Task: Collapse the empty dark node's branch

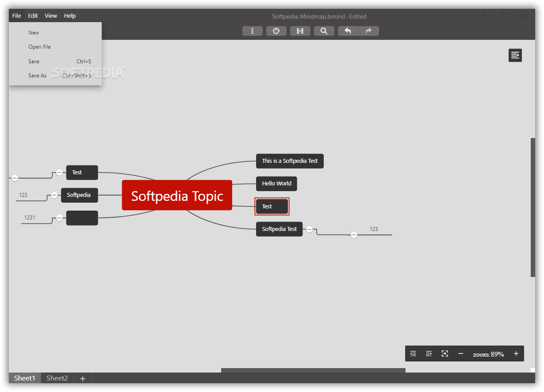Action: [x=59, y=218]
